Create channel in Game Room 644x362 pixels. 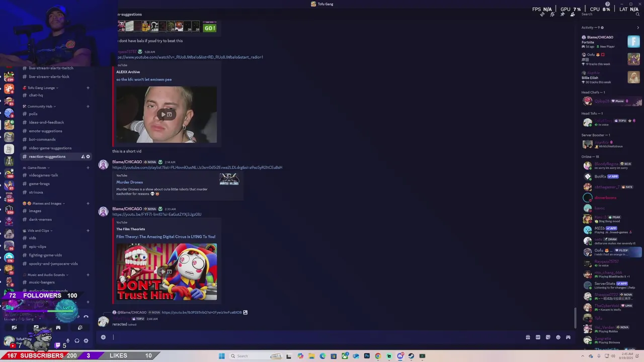tap(88, 168)
